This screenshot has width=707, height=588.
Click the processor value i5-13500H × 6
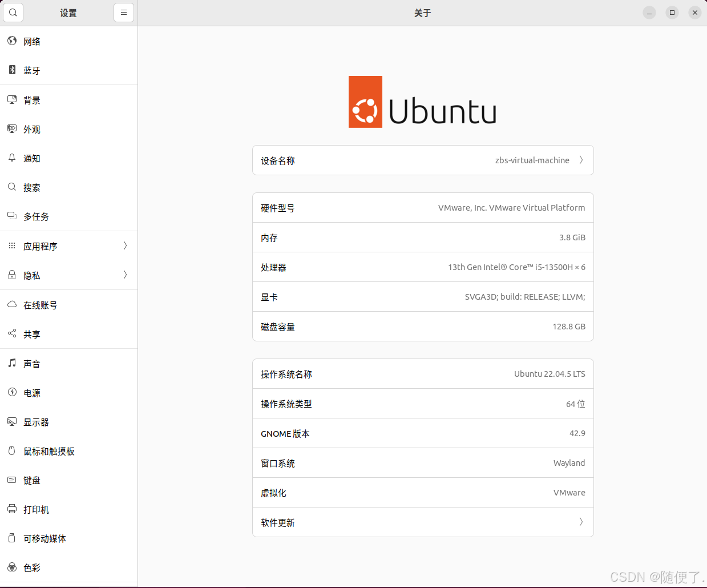click(x=516, y=267)
